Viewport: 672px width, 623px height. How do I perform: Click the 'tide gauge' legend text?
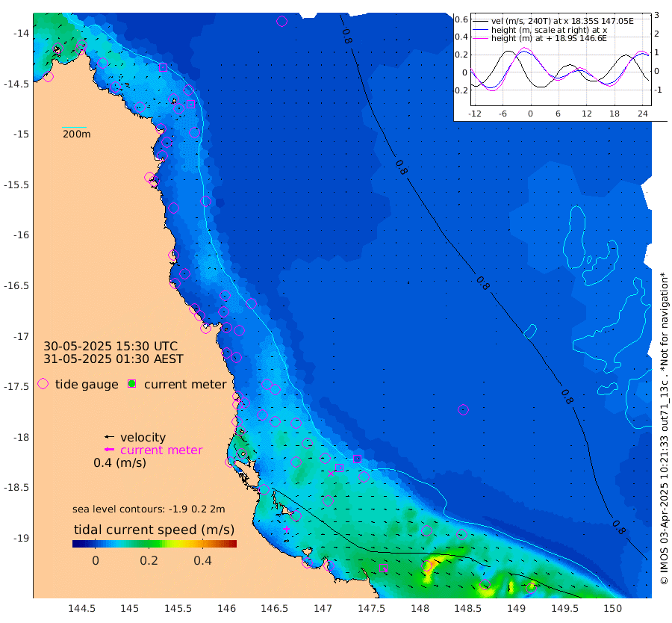(87, 384)
